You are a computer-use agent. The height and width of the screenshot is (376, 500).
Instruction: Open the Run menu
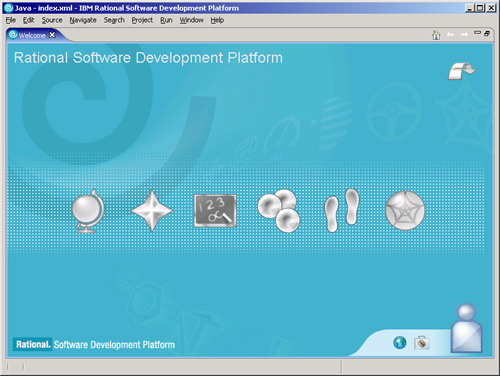click(x=166, y=20)
